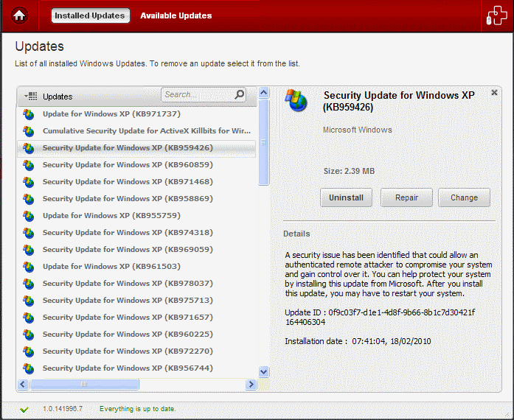Click horizontal scrollbar right arrow
Image resolution: width=514 pixels, height=420 pixels.
tap(251, 384)
